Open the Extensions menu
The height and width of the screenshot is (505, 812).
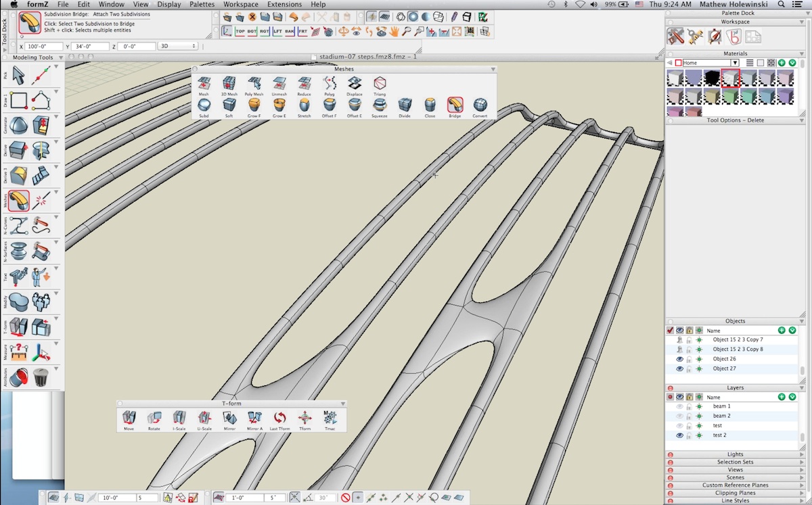pos(284,4)
